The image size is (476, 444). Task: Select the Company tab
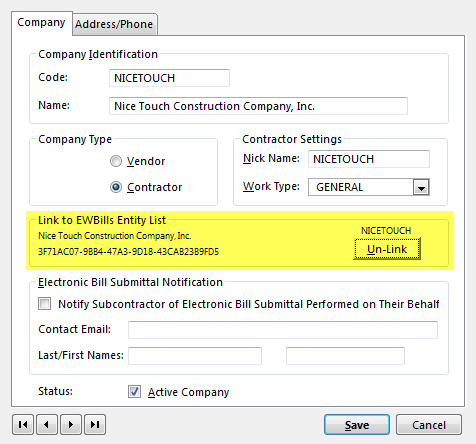(41, 23)
